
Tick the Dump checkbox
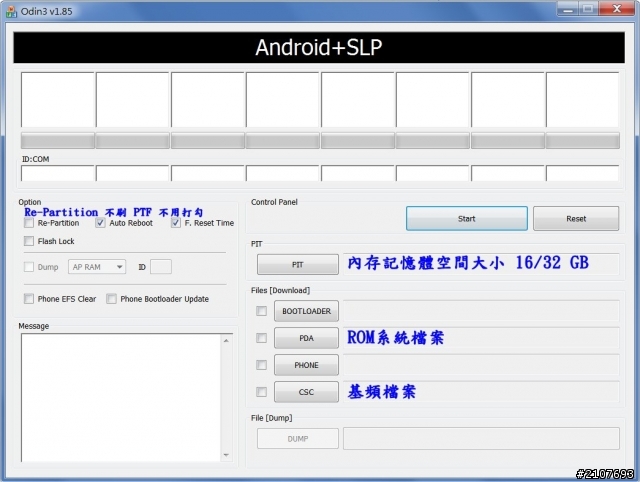[x=29, y=267]
